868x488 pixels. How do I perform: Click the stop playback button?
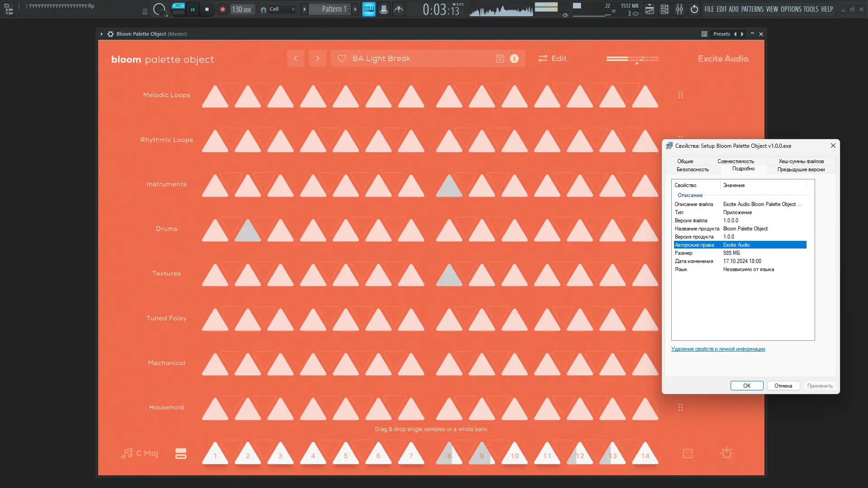[x=207, y=9]
